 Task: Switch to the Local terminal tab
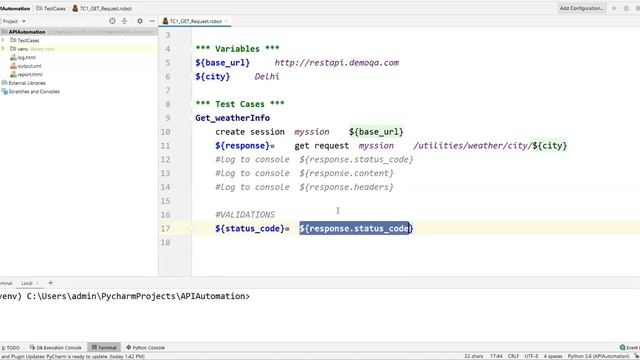click(27, 283)
